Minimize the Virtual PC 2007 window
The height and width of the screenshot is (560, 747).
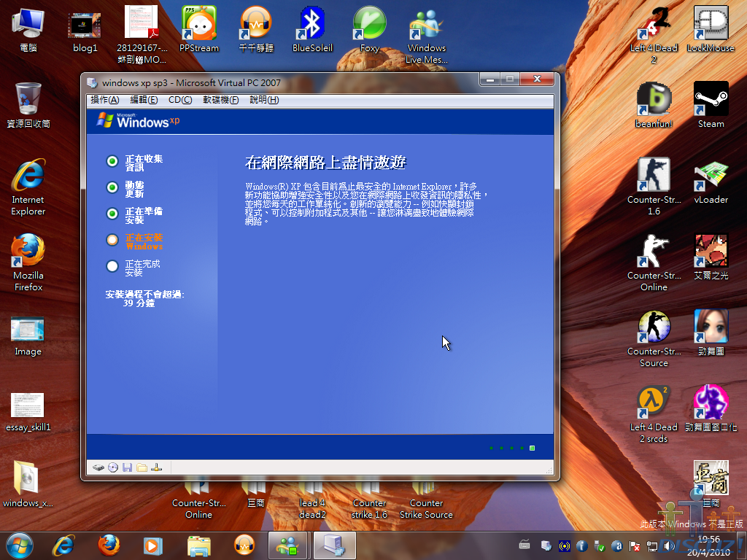click(x=489, y=79)
